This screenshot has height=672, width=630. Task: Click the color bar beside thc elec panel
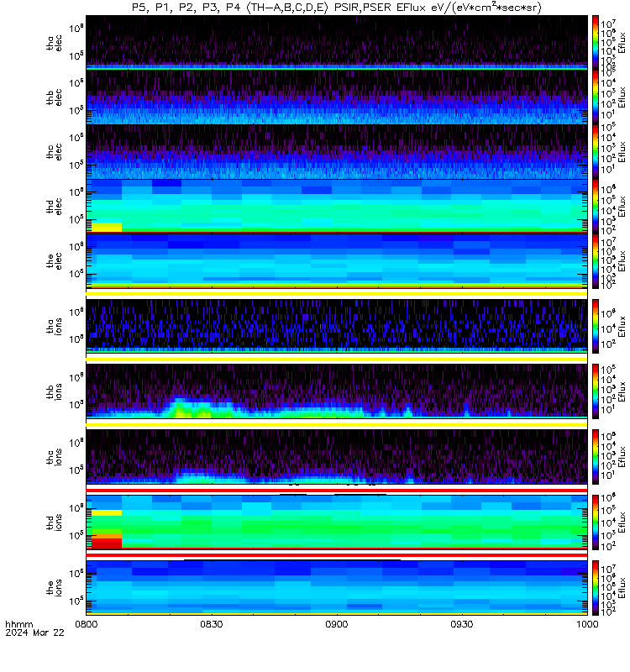[x=596, y=152]
